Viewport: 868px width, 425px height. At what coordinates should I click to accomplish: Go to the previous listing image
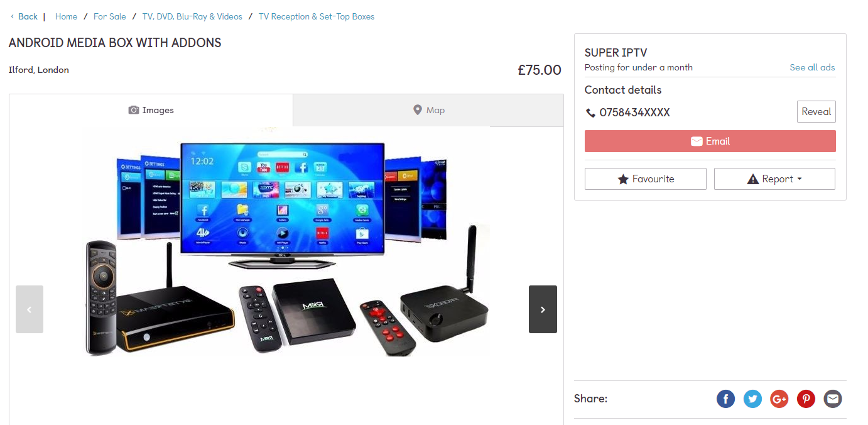point(30,309)
